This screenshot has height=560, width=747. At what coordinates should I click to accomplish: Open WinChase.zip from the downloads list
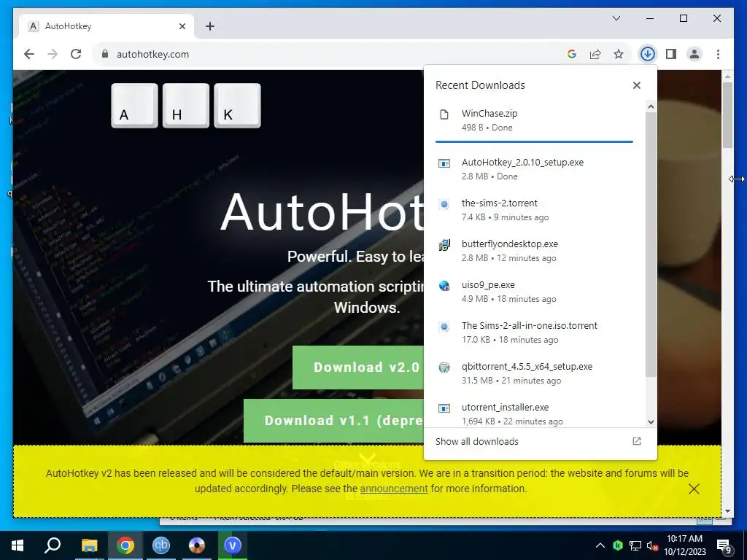pos(534,120)
